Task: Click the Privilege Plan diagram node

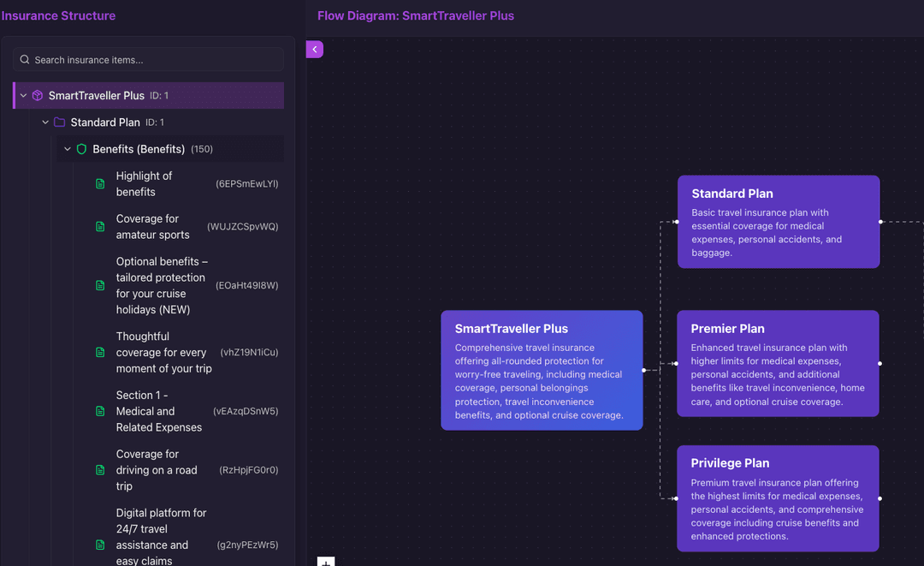Action: [x=778, y=498]
